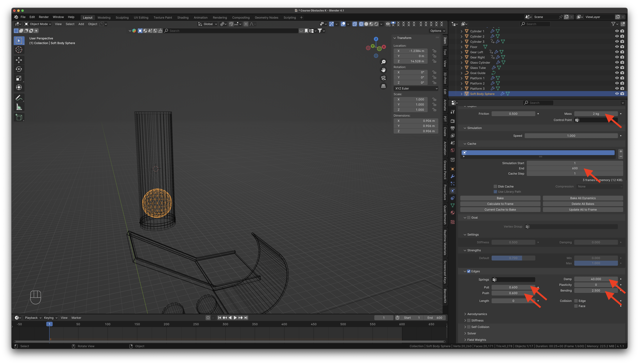Viewport: 639px width, 364px height.
Task: Click Current Cache to Bake button
Action: click(x=500, y=210)
